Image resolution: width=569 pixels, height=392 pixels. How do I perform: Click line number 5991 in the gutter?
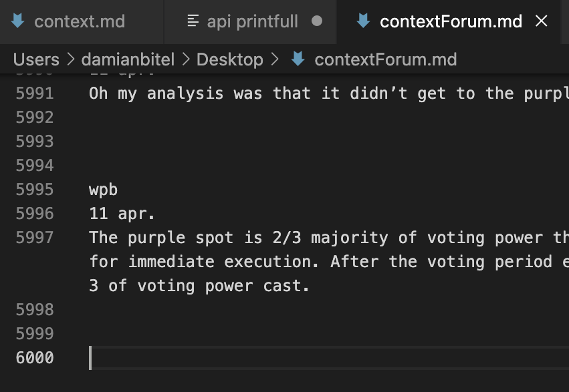(35, 93)
